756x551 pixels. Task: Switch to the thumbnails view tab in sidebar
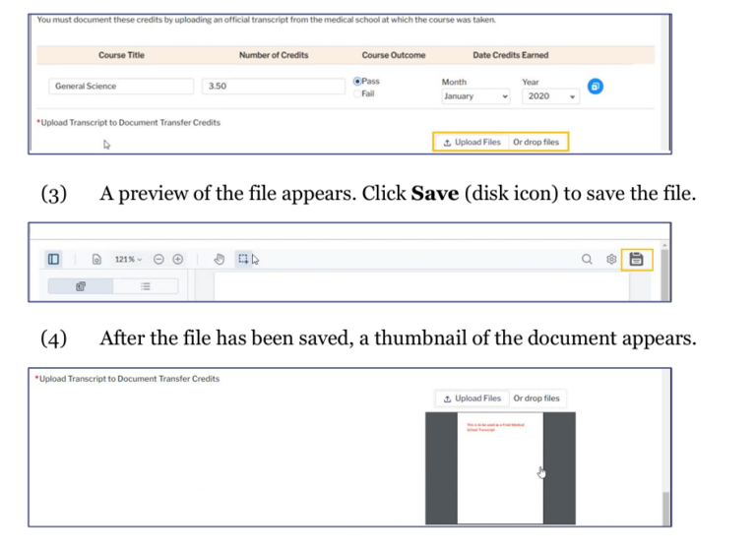pyautogui.click(x=81, y=286)
